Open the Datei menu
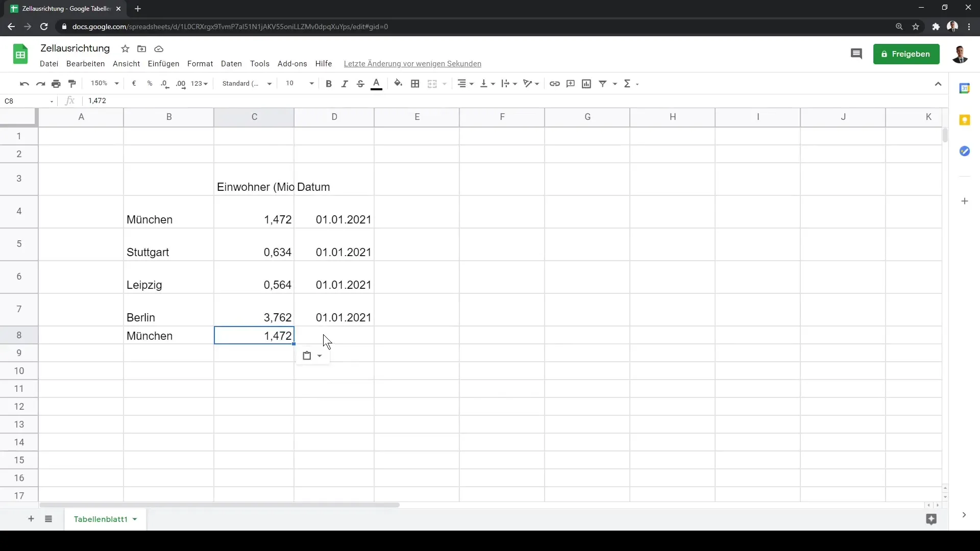980x551 pixels. click(49, 64)
